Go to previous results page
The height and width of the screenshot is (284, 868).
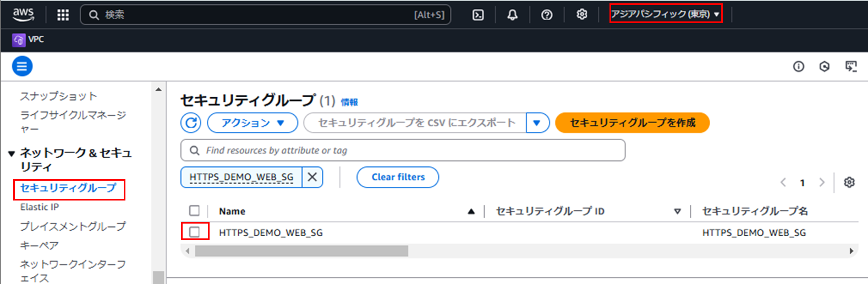[x=783, y=182]
